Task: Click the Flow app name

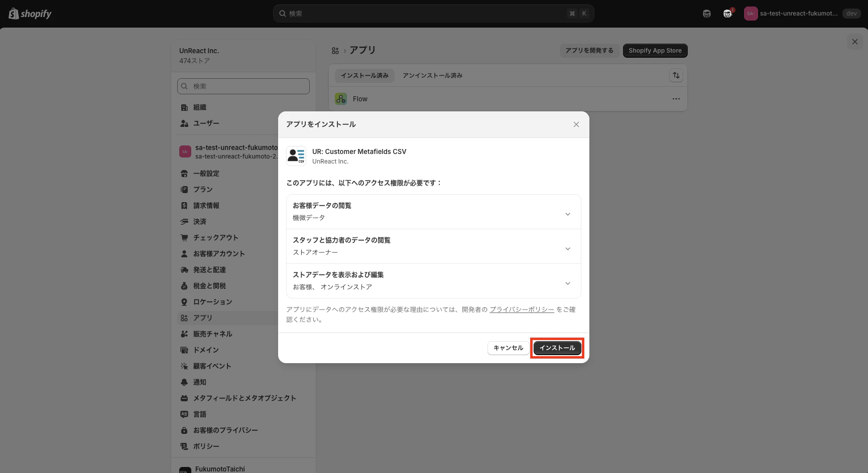Action: (360, 99)
